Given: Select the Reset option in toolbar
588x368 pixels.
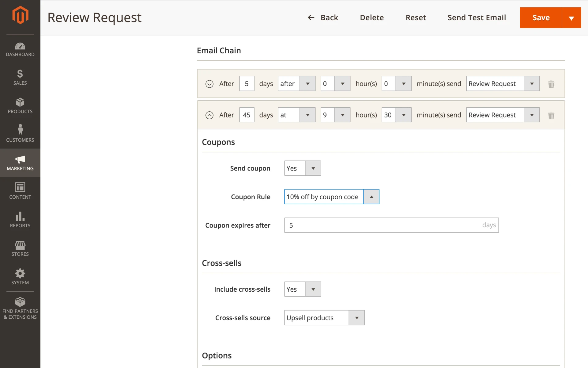Looking at the screenshot, I should 416,17.
